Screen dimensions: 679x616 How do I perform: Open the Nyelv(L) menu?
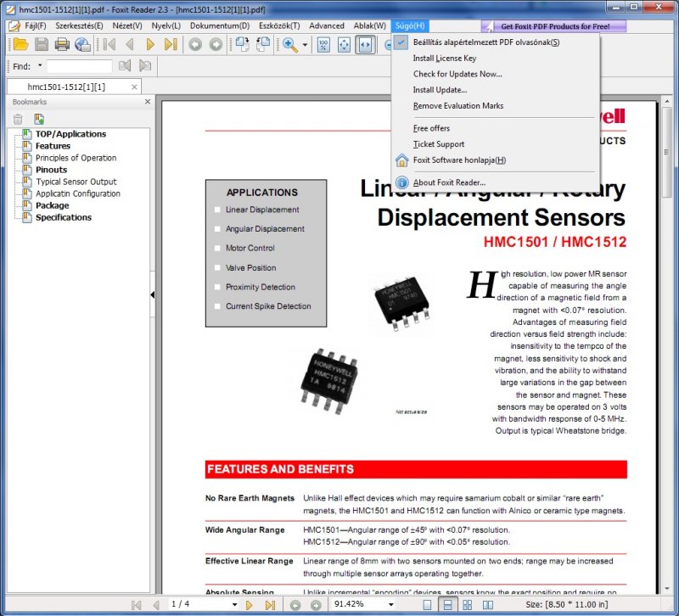(x=166, y=26)
